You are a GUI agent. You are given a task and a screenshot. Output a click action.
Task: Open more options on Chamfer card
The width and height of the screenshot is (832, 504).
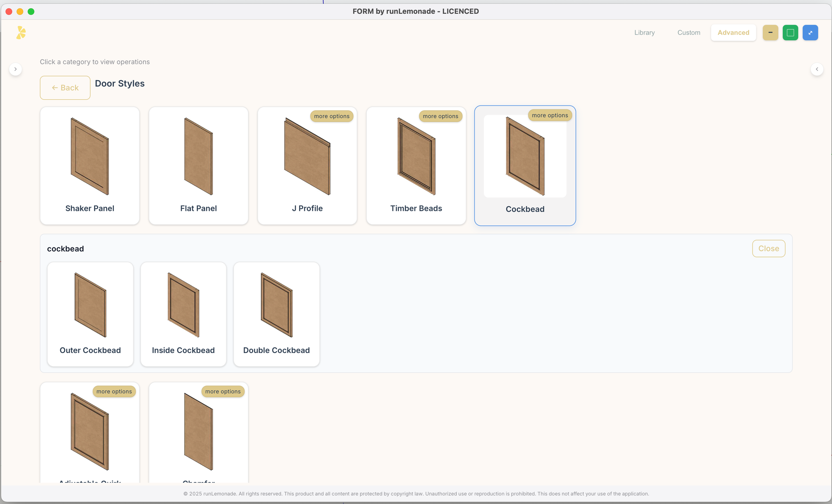223,392
